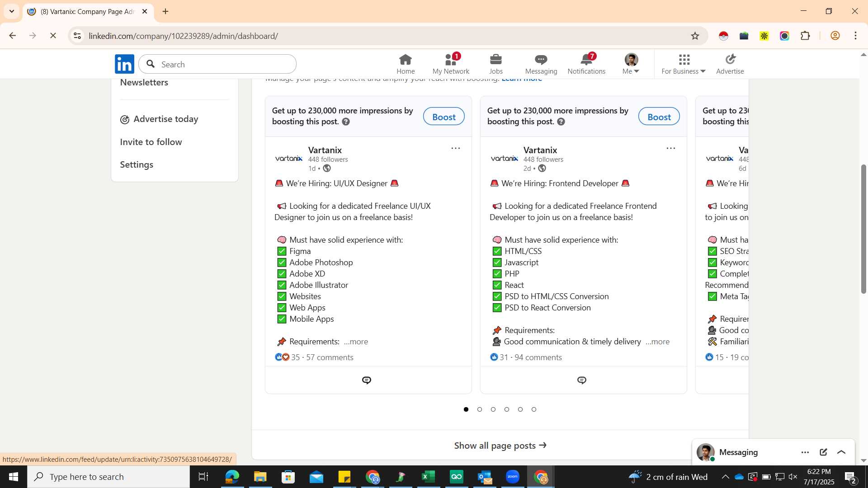
Task: Stop page loading button
Action: 53,36
